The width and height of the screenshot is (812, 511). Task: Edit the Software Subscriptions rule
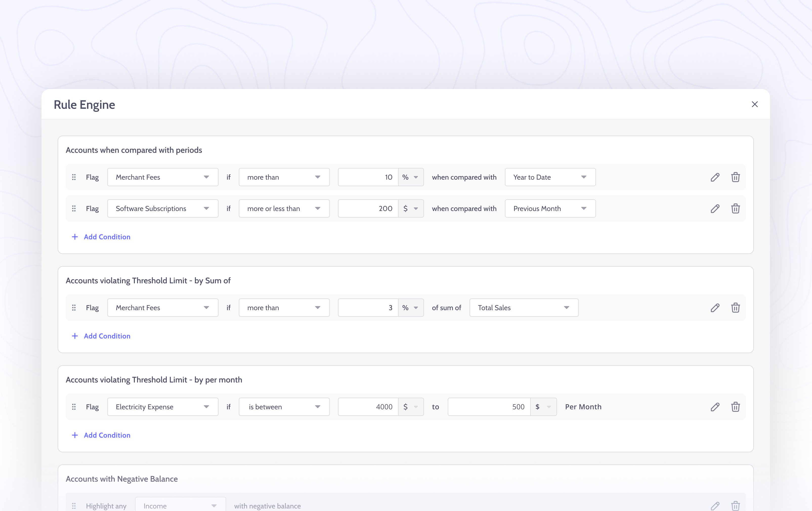(715, 208)
